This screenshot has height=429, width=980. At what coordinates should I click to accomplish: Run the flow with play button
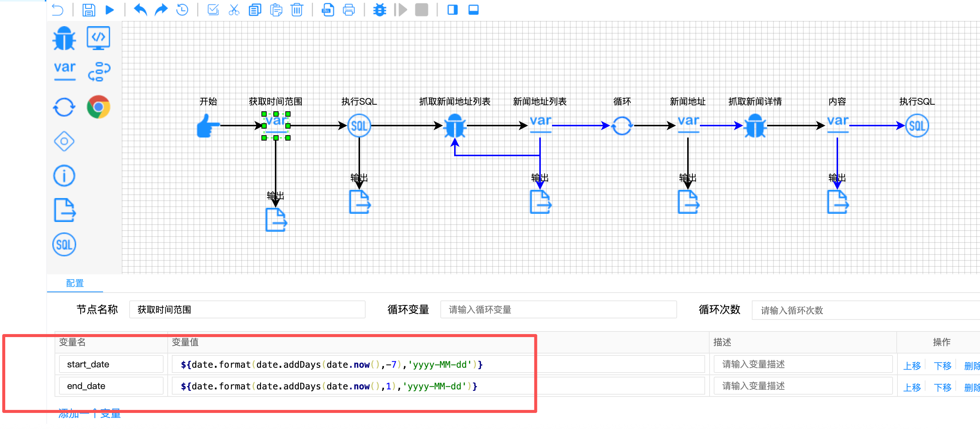(109, 10)
